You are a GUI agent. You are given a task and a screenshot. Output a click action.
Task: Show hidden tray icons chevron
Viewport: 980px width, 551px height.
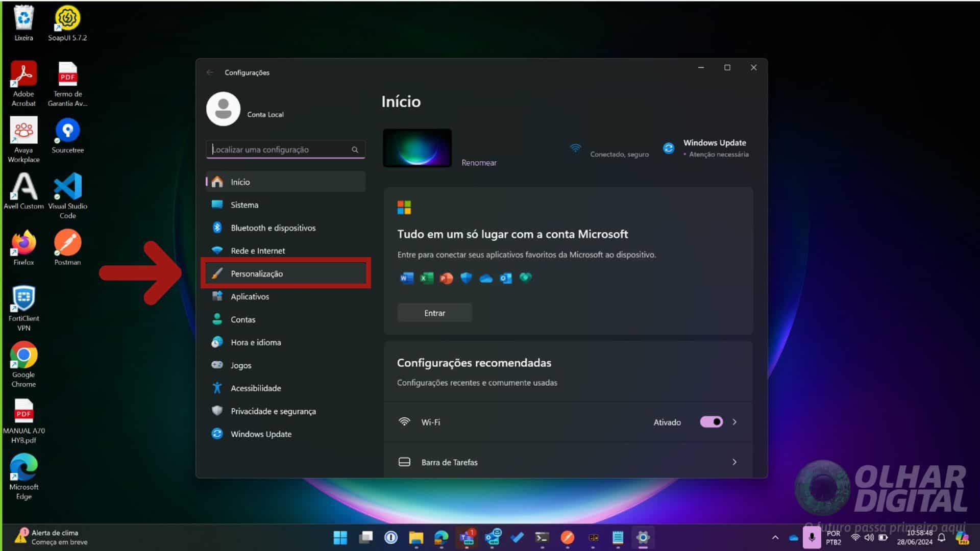pyautogui.click(x=775, y=537)
